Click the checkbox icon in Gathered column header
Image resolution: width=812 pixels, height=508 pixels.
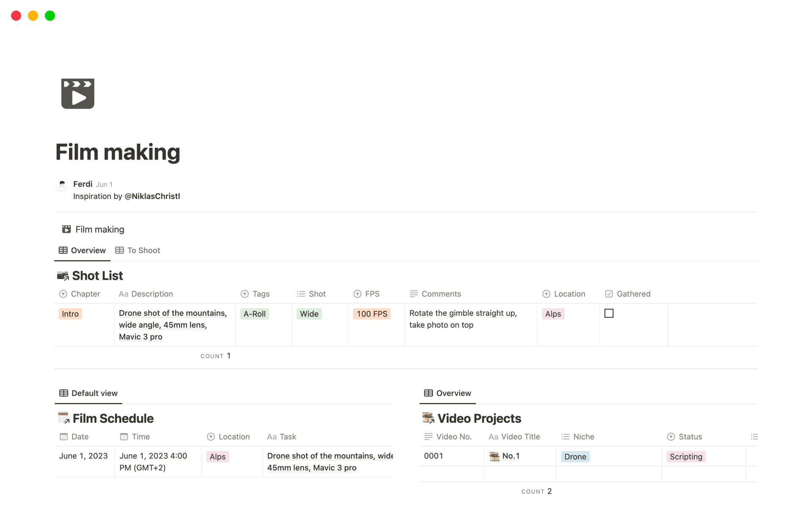(x=609, y=293)
